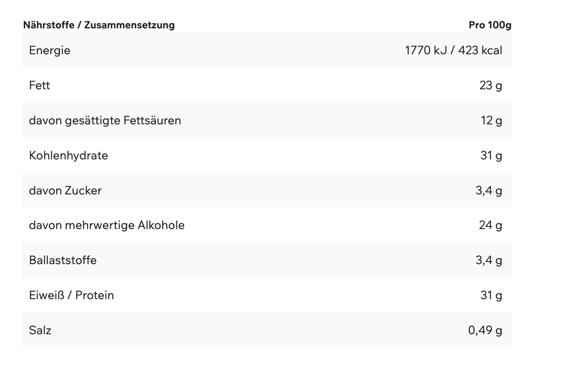The image size is (588, 368).
Task: Select the davon gesättigte Fettsäuren label
Action: coord(105,121)
